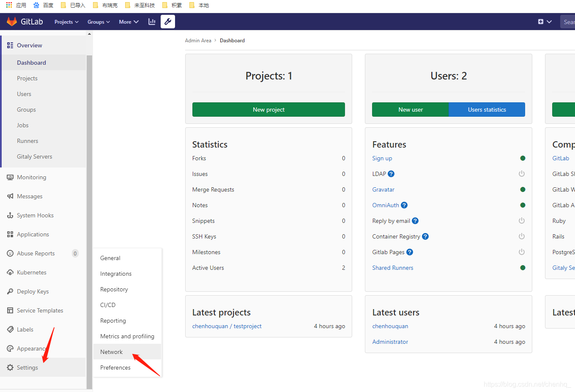Image resolution: width=575 pixels, height=392 pixels.
Task: Click the Users statistics button
Action: click(487, 110)
